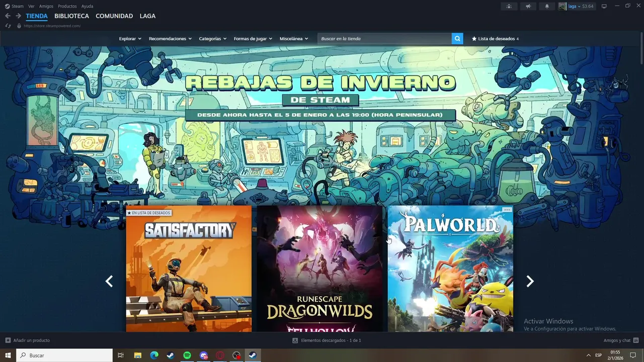
Task: Click the store URL address text
Action: (52, 26)
